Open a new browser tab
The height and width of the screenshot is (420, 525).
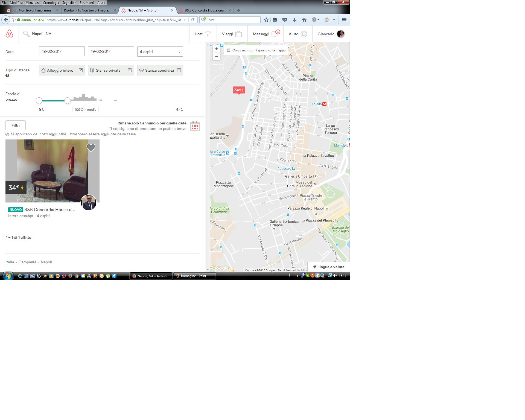tap(239, 10)
